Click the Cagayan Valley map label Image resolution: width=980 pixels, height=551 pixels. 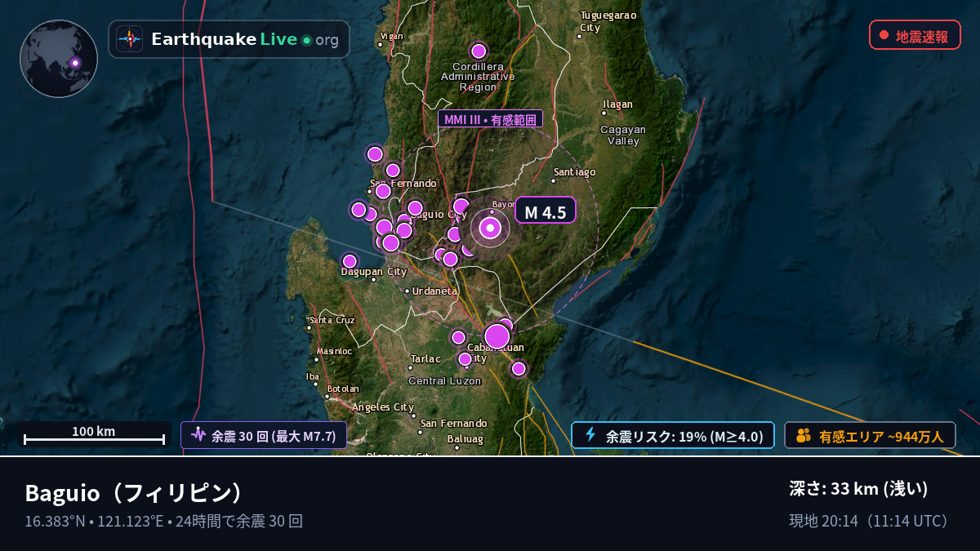pyautogui.click(x=623, y=135)
